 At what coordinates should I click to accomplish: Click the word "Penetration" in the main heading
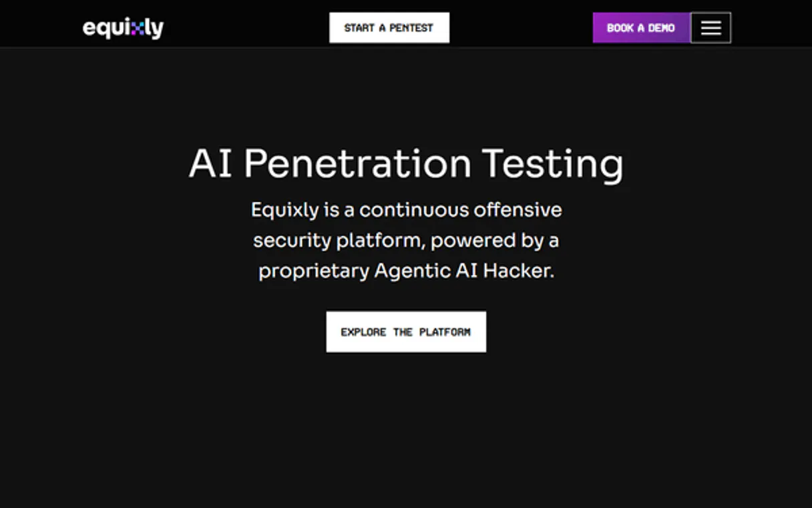(x=357, y=164)
